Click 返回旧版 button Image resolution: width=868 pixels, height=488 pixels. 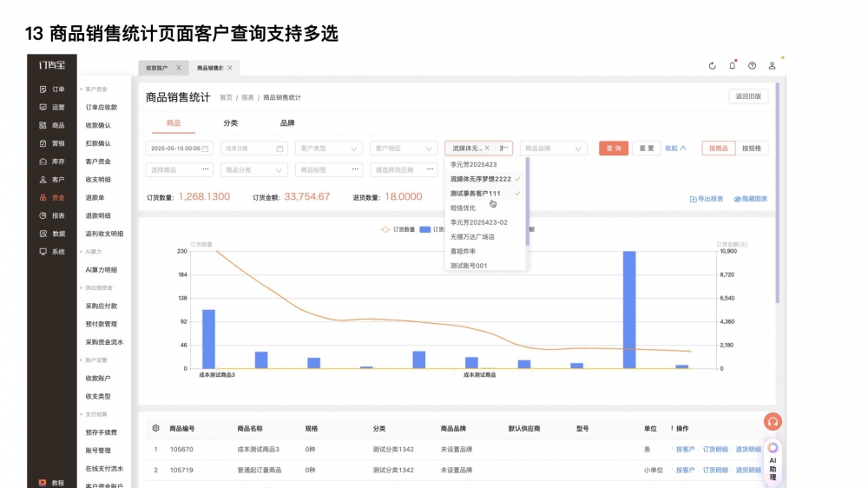[748, 96]
